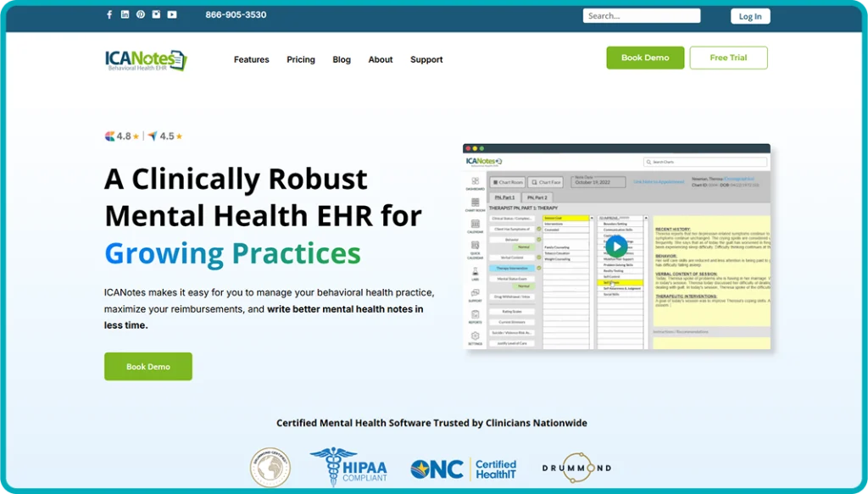Open the Instagram social icon
The image size is (868, 494).
click(156, 15)
